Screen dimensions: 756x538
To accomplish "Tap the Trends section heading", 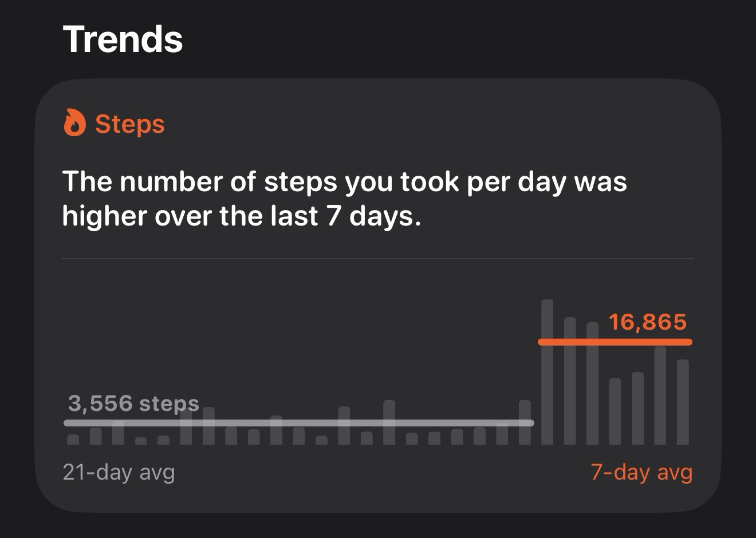I will click(x=123, y=39).
